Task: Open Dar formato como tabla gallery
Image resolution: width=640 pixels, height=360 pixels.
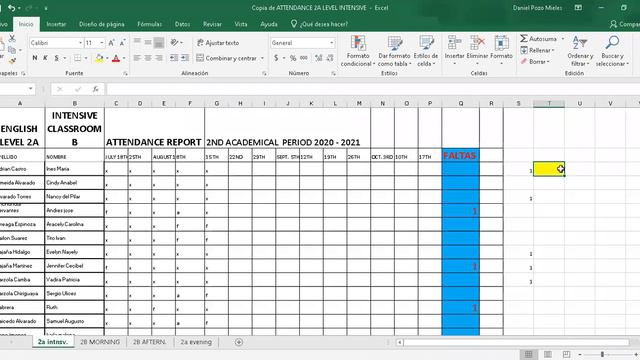Action: (x=394, y=51)
